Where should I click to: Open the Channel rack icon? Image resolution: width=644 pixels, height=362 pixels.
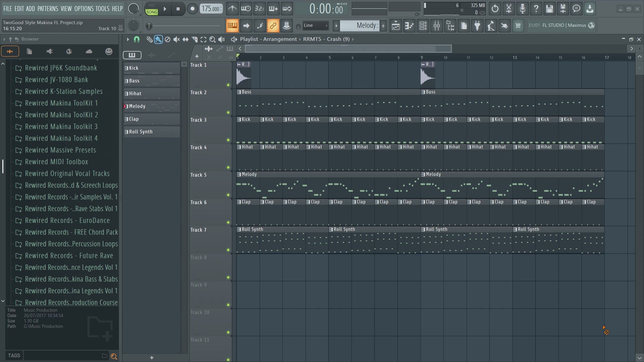(423, 25)
